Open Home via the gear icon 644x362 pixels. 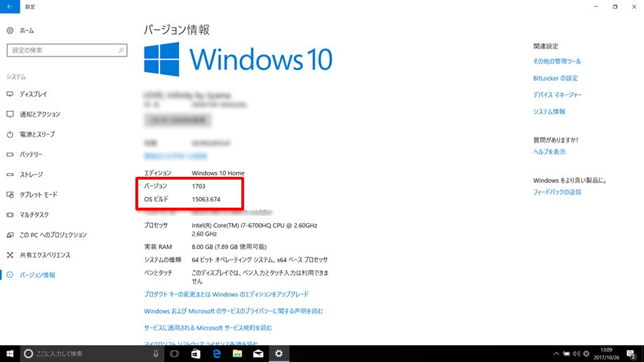pos(10,30)
